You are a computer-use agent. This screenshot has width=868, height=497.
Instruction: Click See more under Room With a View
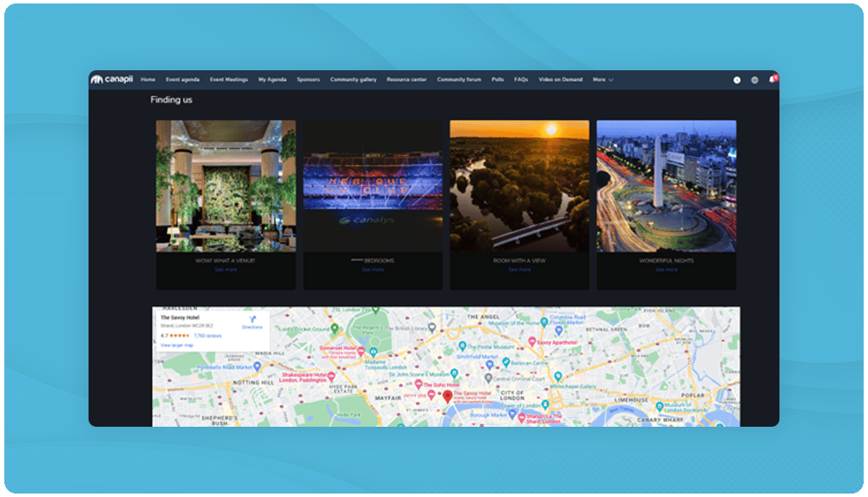click(519, 270)
